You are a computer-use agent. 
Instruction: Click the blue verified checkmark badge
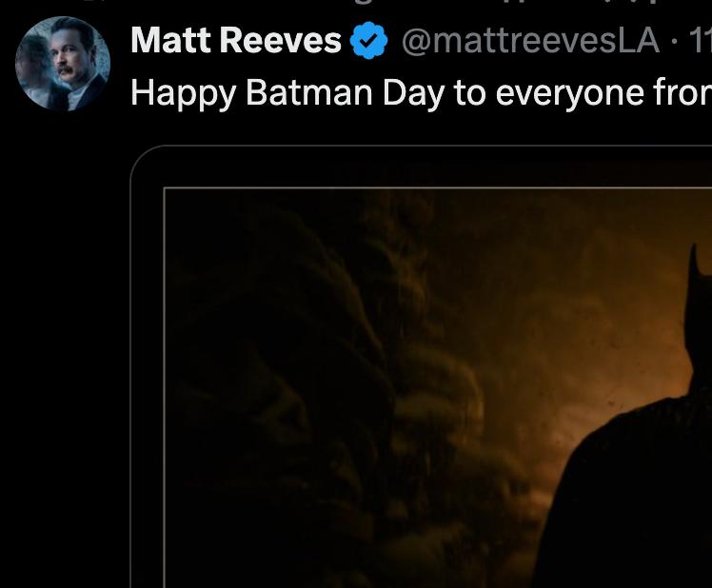[x=368, y=40]
